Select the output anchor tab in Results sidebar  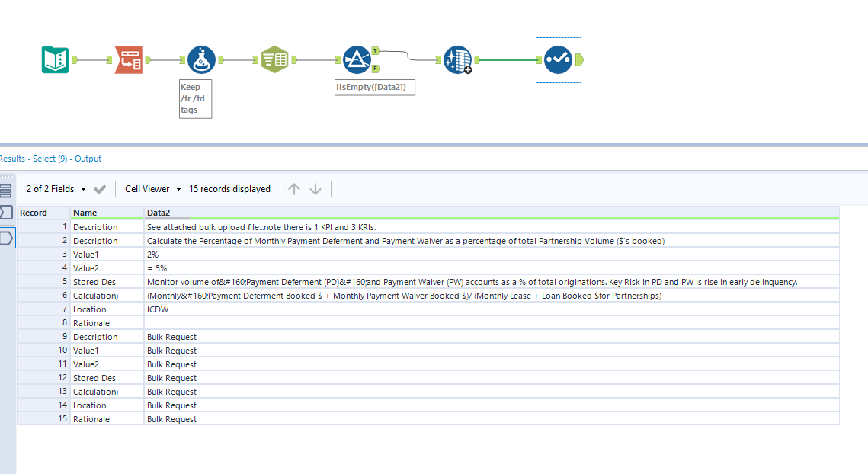8,237
